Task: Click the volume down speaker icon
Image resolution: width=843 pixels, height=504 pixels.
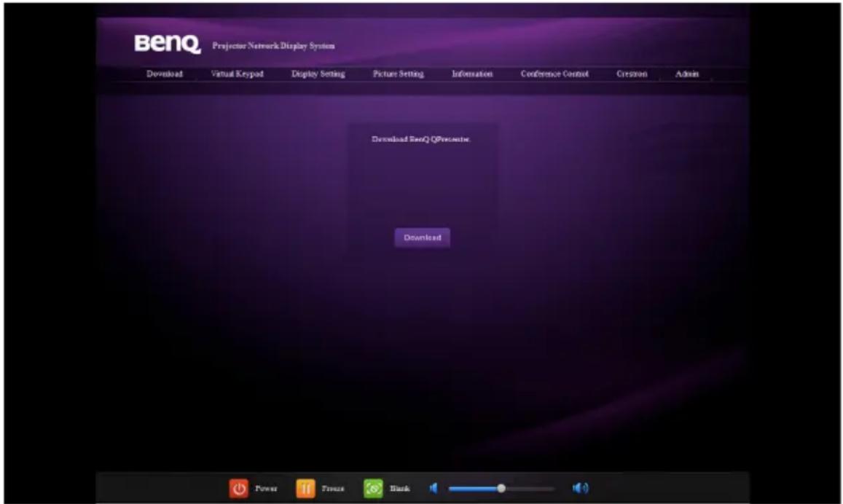Action: 434,488
